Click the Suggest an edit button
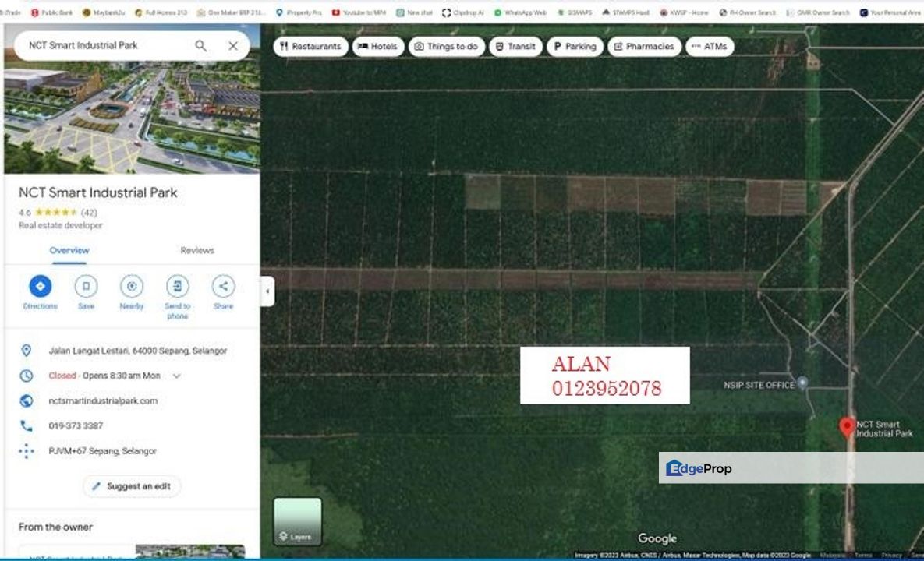This screenshot has height=561, width=924. pos(132,486)
